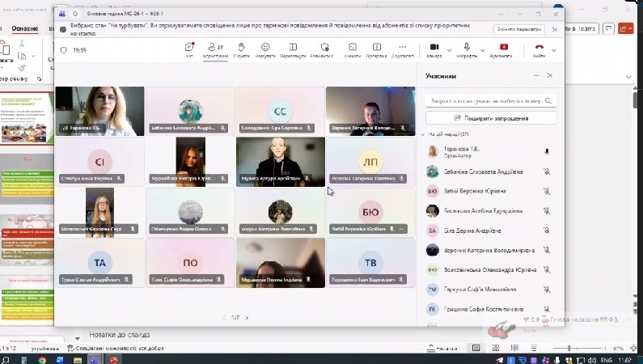Select Мурашова Поліна Ігорівна video tile

(x=281, y=263)
